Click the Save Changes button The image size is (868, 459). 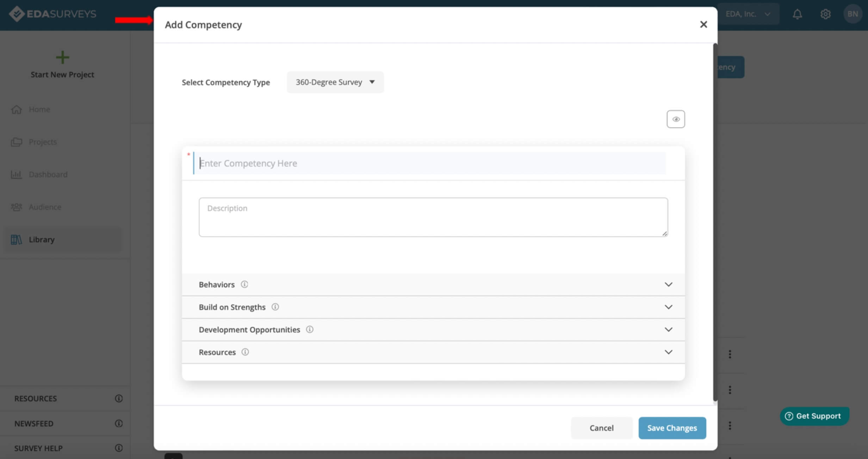pyautogui.click(x=672, y=428)
